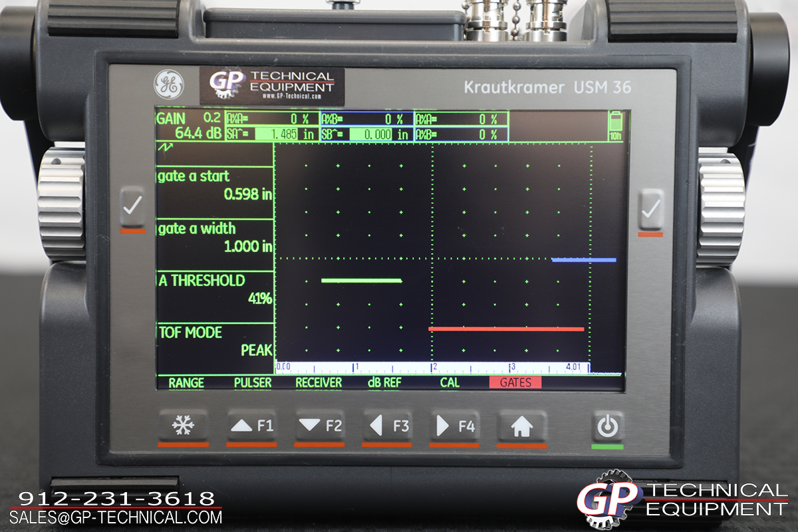Switch to the RECEIVER menu

tap(319, 383)
